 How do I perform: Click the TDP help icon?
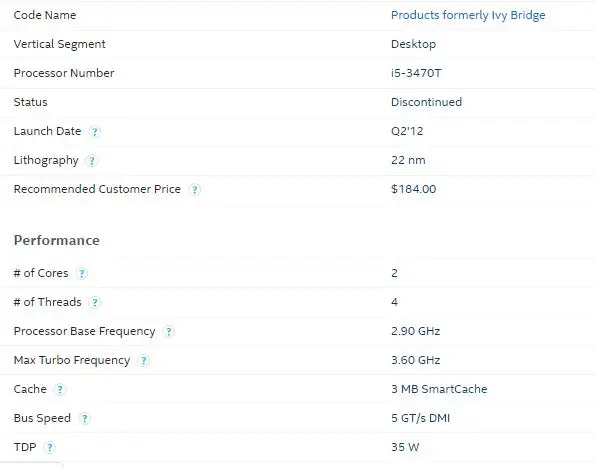(x=49, y=448)
